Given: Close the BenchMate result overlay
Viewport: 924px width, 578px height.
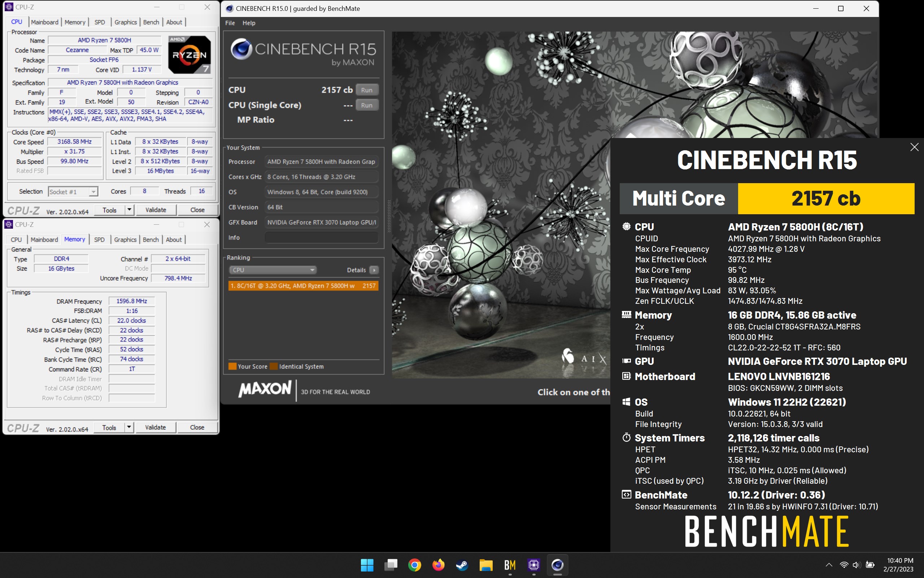Looking at the screenshot, I should tap(914, 147).
